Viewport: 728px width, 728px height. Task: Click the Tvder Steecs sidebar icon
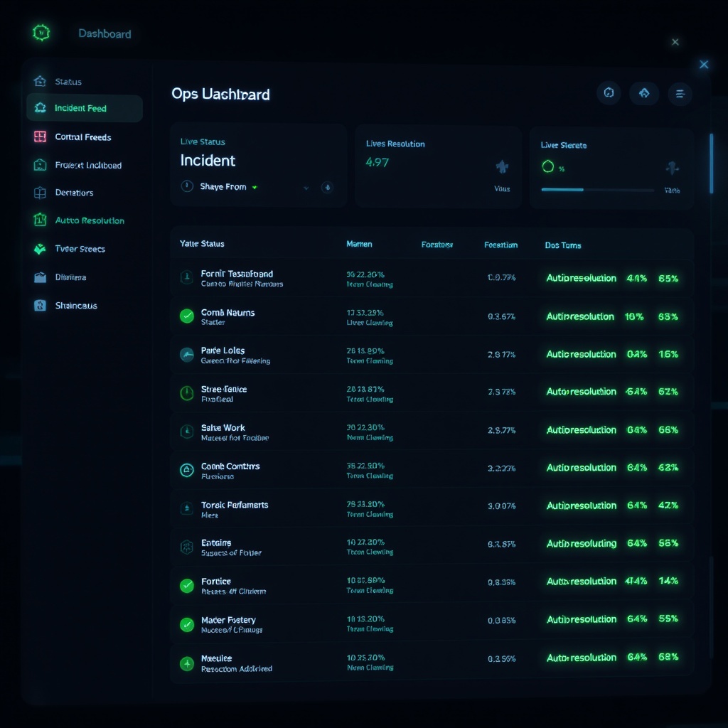point(40,249)
